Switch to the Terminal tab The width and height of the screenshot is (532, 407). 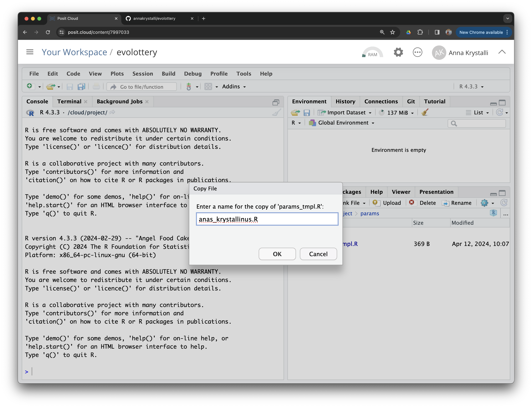(69, 101)
